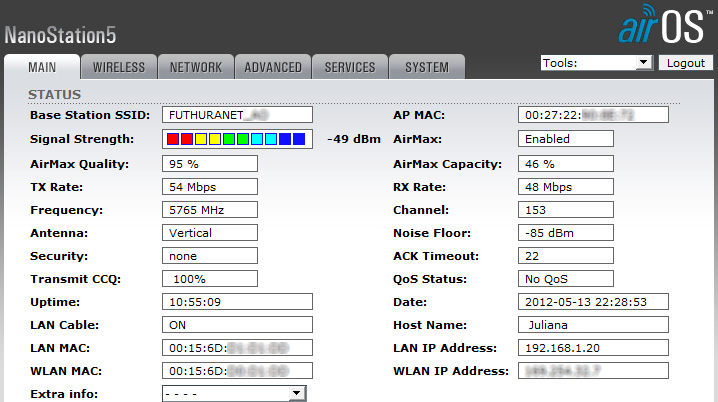Click the Date value 2012-05-13 22:28:53
This screenshot has width=718, height=402.
click(593, 302)
